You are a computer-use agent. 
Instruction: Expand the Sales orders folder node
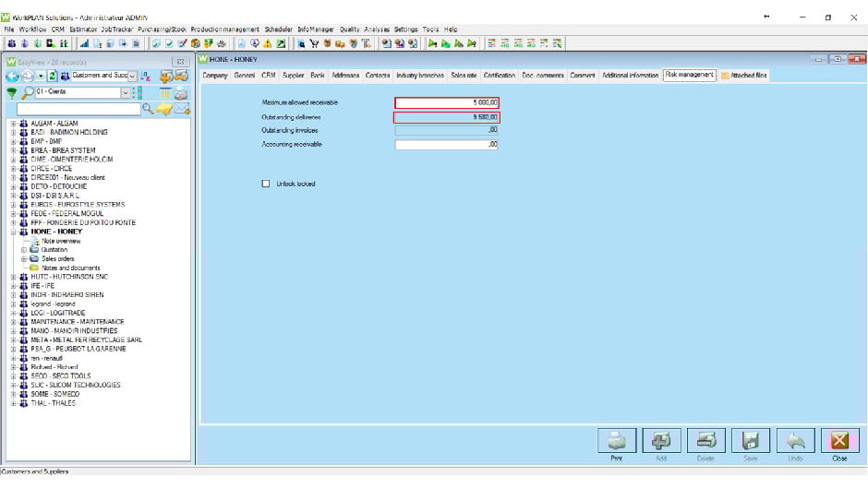[x=24, y=259]
